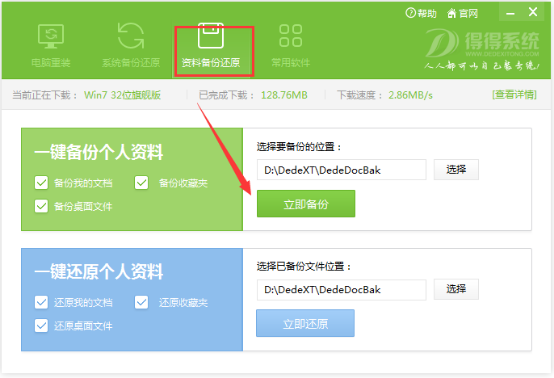Click the Win7 32位旗舰版 download name

tap(122, 95)
